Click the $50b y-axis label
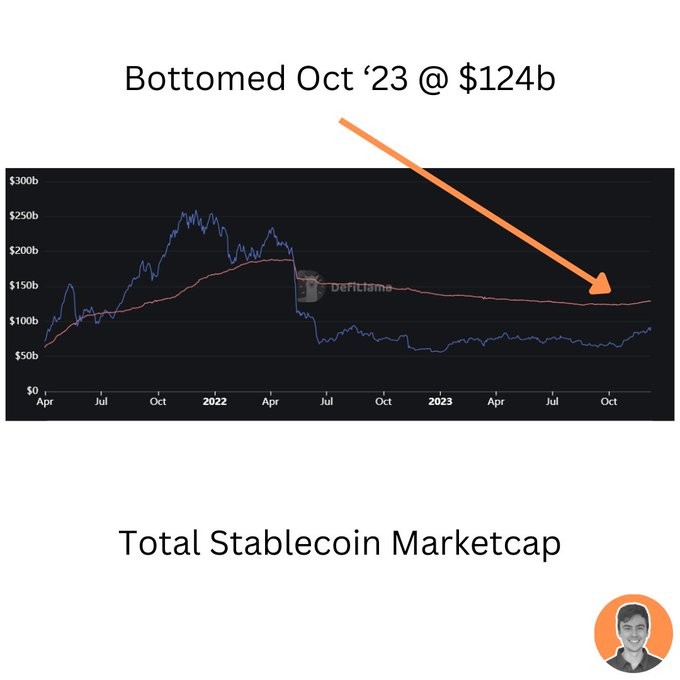The height and width of the screenshot is (680, 680). pyautogui.click(x=26, y=356)
